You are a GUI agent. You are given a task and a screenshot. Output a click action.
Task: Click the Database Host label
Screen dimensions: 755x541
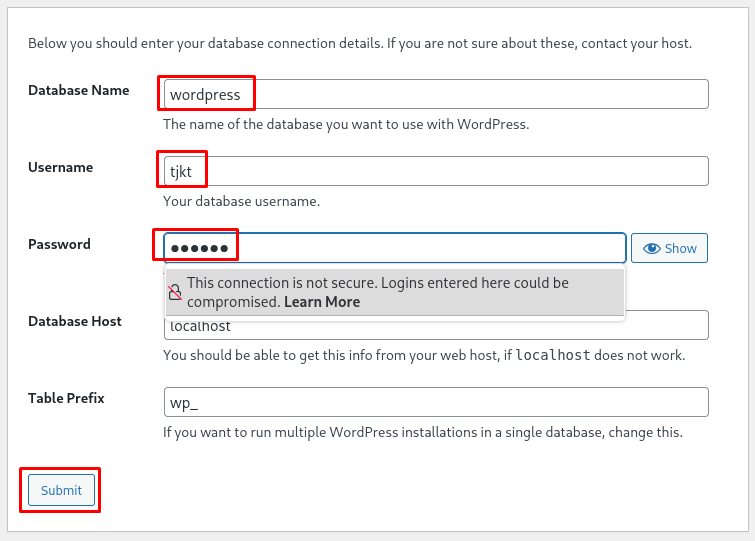click(x=75, y=321)
